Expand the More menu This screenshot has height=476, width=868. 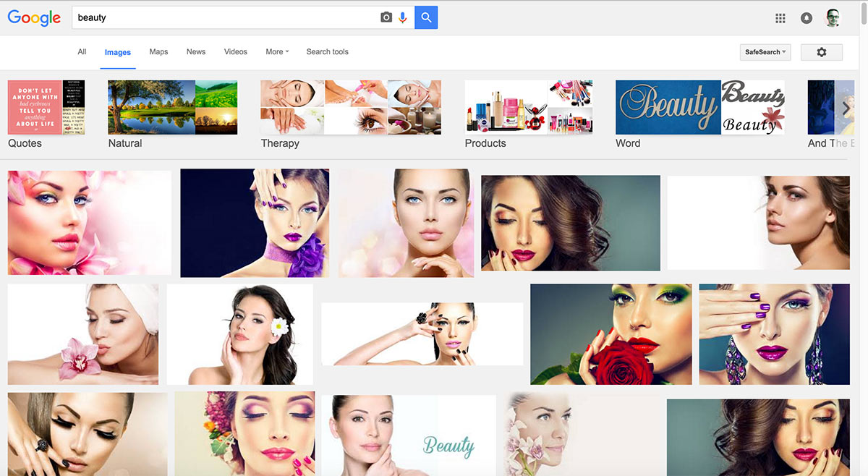pyautogui.click(x=277, y=52)
